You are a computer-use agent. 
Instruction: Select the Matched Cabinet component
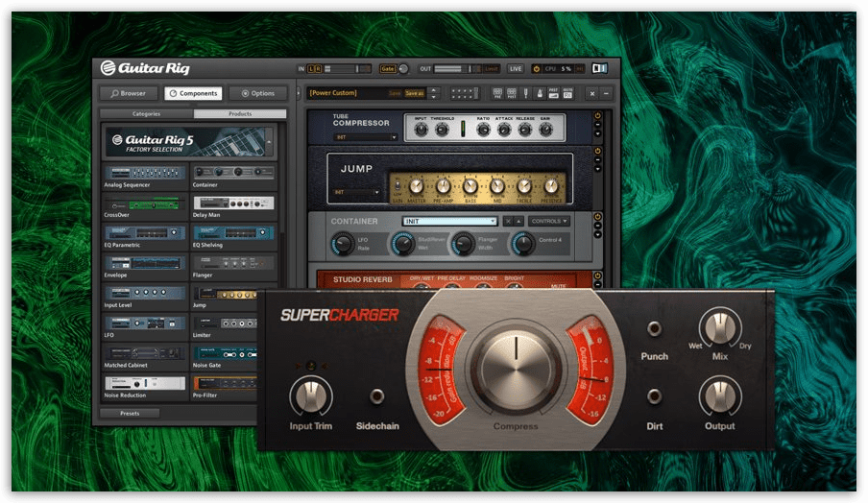[x=145, y=357]
